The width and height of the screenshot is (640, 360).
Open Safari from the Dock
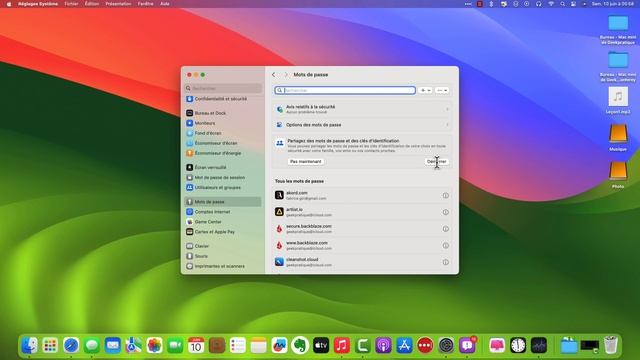71,345
